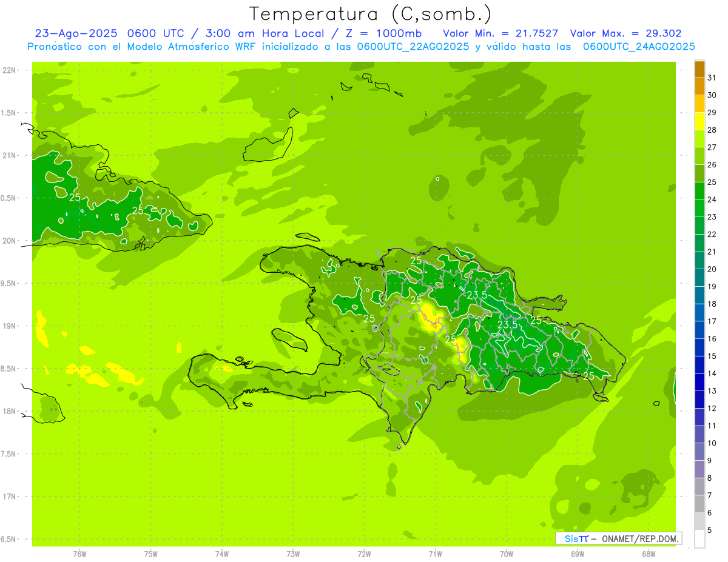Screen dimensions: 728x562
Task: Click the '0600UTC_22AGO2025' initialization time
Action: [413, 47]
